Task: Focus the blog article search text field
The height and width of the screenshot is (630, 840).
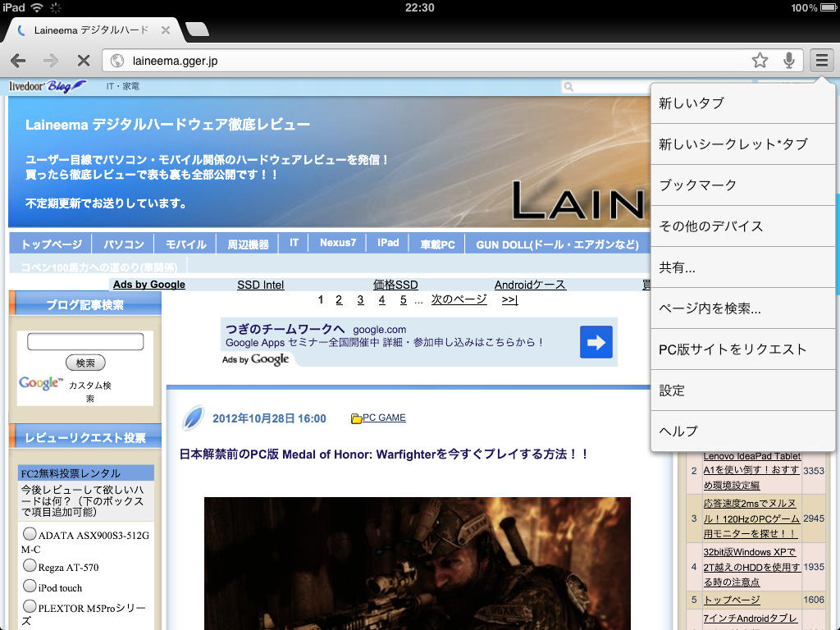Action: (x=85, y=341)
